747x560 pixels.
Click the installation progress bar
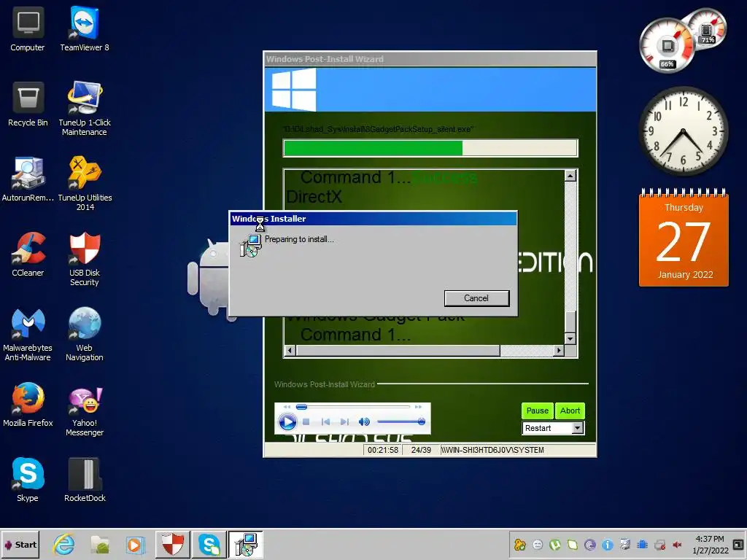430,148
